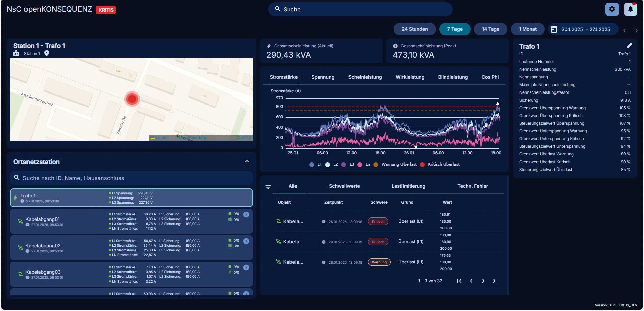Open the filter icon in events table
The height and width of the screenshot is (311, 644).
(268, 187)
